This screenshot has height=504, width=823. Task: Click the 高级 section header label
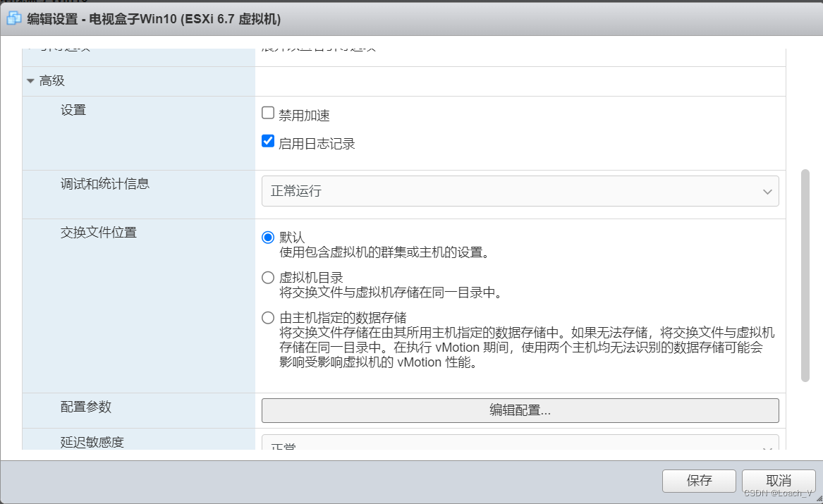click(x=52, y=81)
